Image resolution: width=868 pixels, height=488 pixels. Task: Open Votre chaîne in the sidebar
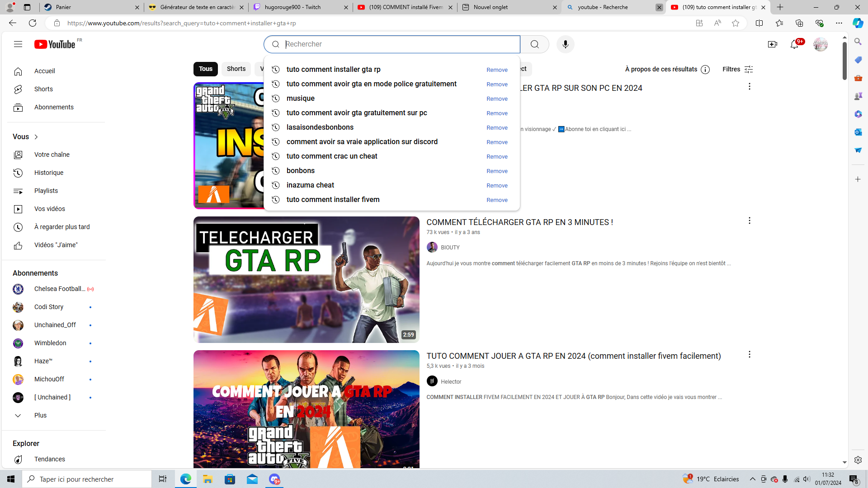click(x=54, y=155)
